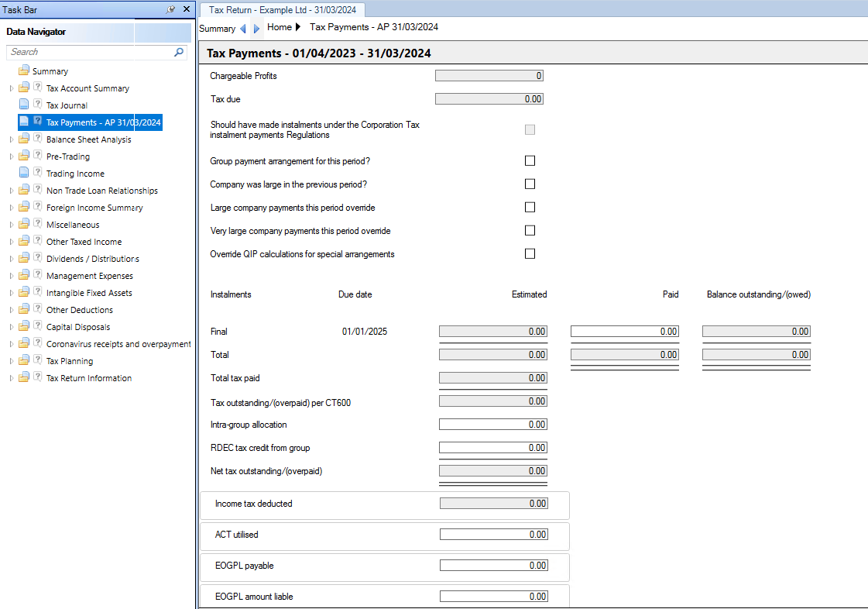Expand the Miscellaneous tree node
The height and width of the screenshot is (609, 868).
click(12, 225)
